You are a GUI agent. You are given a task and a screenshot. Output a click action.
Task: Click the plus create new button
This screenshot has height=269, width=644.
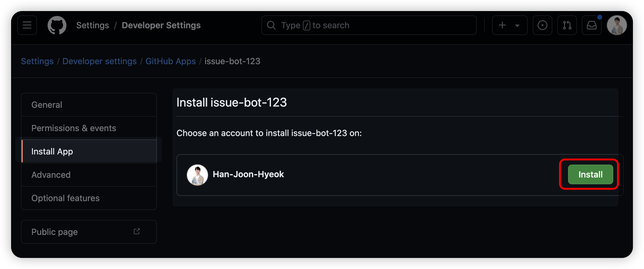502,25
